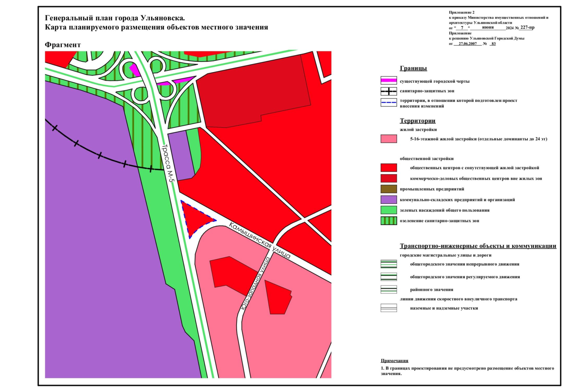This screenshot has width=579, height=392.
Task: Click the striped green озеленение legend symbol
Action: tap(388, 221)
